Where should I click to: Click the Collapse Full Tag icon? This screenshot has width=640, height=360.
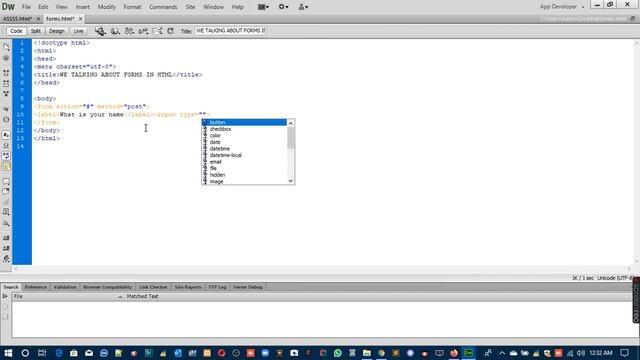click(x=6, y=73)
